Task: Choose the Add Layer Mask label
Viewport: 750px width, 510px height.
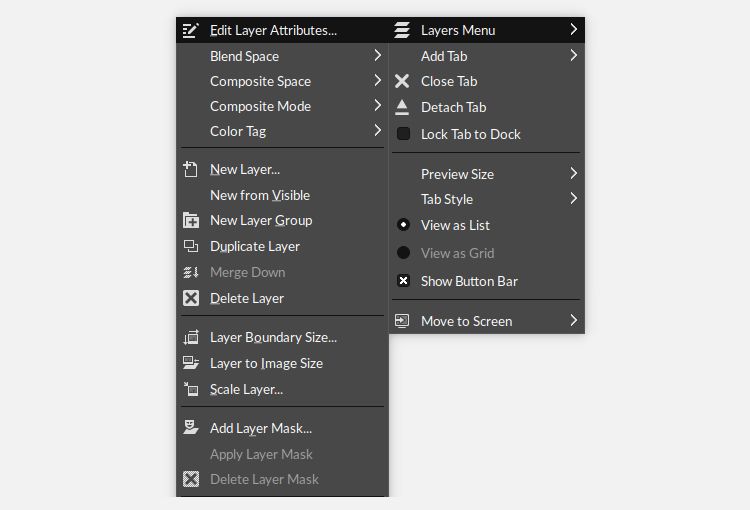Action: [x=261, y=429]
